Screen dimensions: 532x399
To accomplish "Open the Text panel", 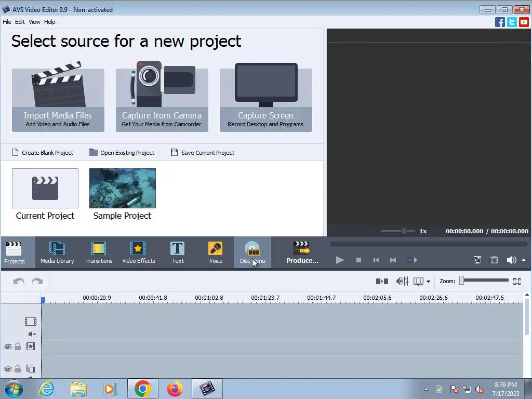I will (x=178, y=253).
